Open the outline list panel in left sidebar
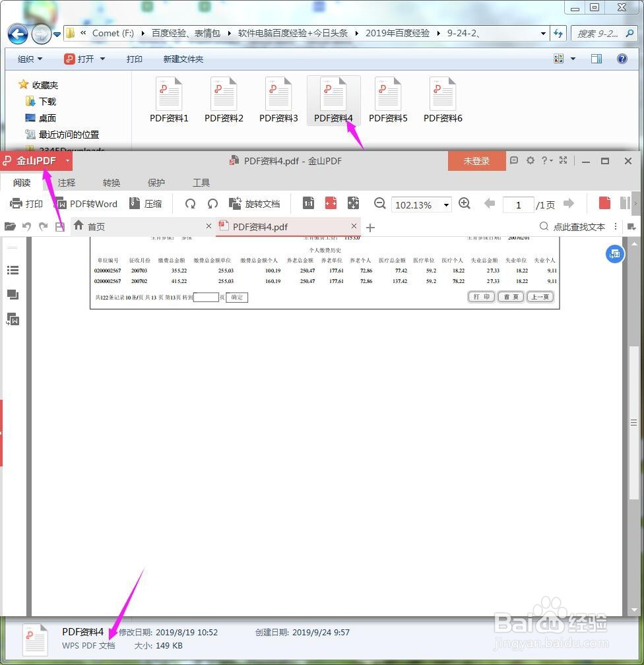The image size is (644, 665). tap(13, 270)
